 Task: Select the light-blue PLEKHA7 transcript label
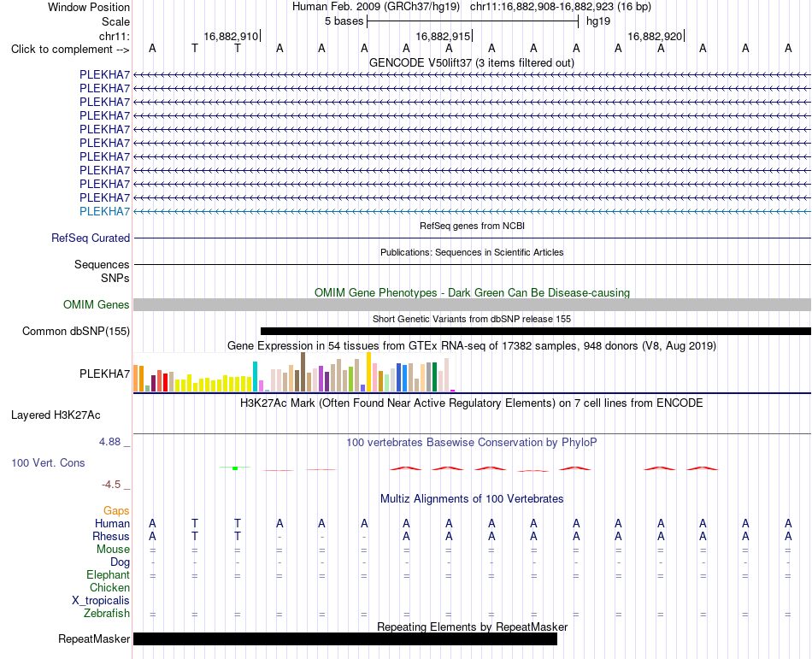pyautogui.click(x=104, y=211)
